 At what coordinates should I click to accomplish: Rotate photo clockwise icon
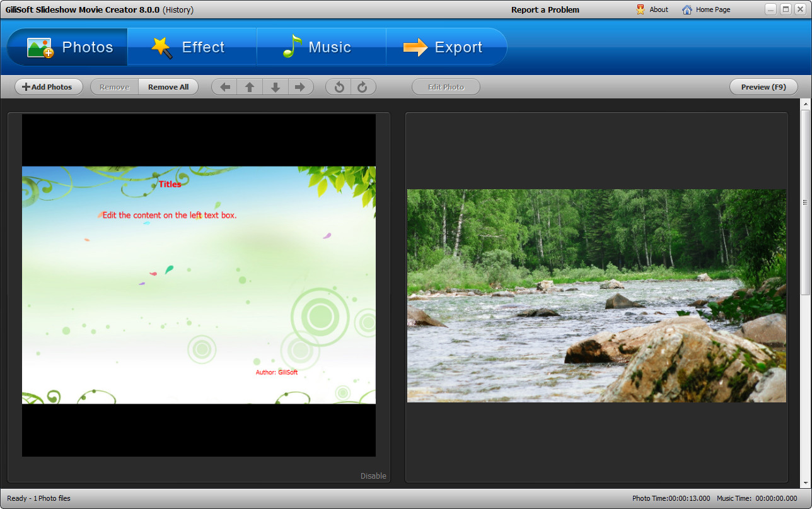coord(362,87)
